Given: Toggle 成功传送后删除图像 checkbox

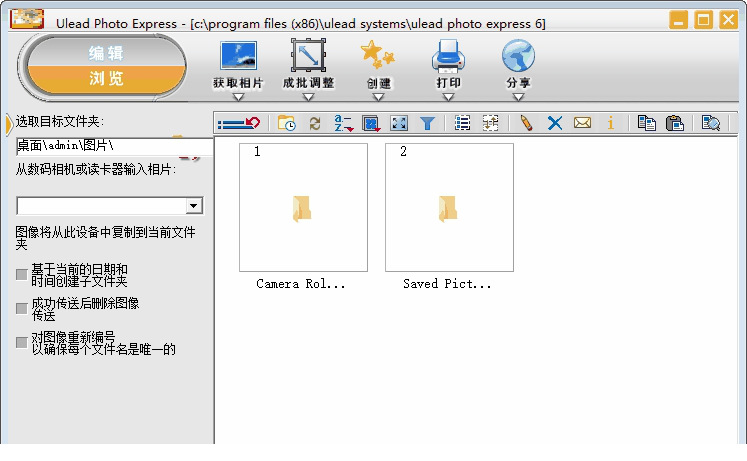Looking at the screenshot, I should point(21,309).
